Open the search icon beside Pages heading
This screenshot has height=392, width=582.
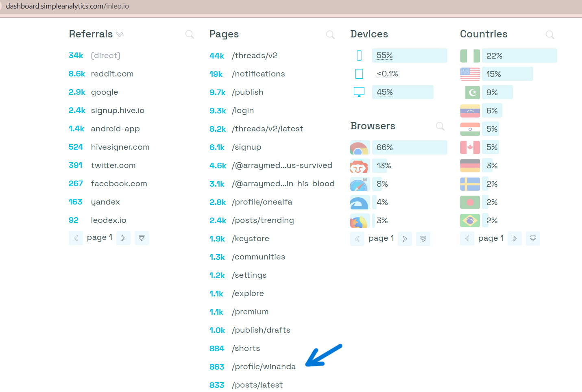point(330,35)
